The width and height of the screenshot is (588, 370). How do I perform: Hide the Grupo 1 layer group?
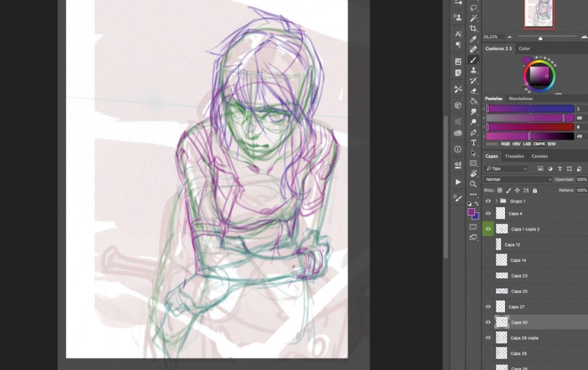pyautogui.click(x=488, y=201)
